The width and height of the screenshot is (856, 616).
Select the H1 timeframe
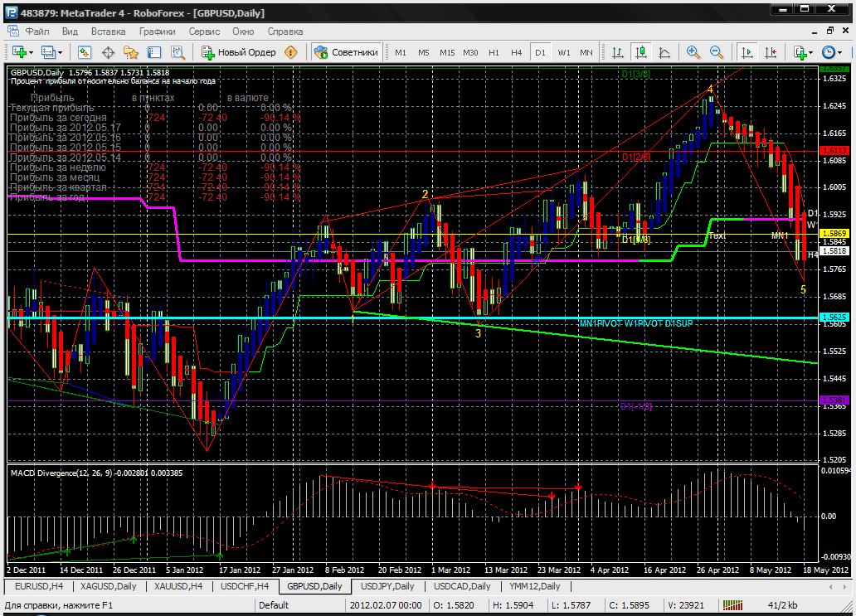coord(494,52)
